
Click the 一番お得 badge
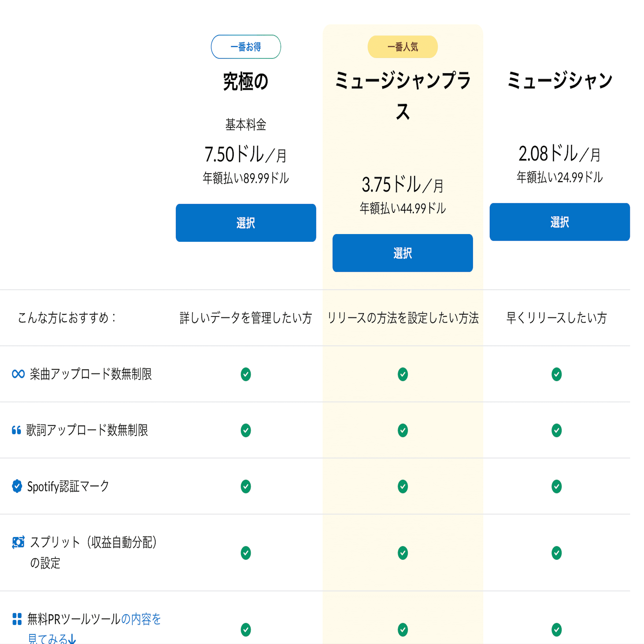pyautogui.click(x=246, y=47)
